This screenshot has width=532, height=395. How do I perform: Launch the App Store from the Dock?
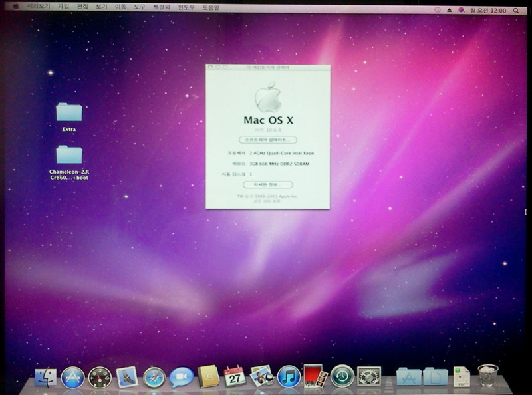[72, 377]
